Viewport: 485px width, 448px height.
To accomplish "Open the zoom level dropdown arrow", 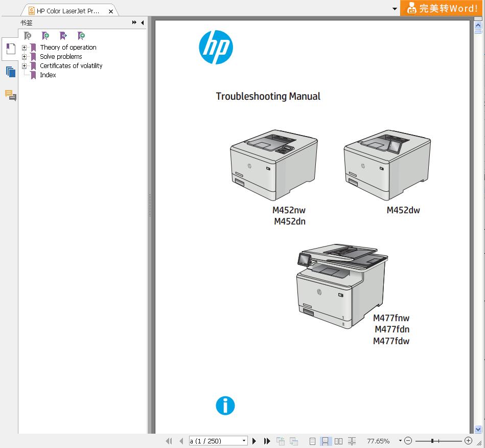I will click(x=400, y=440).
